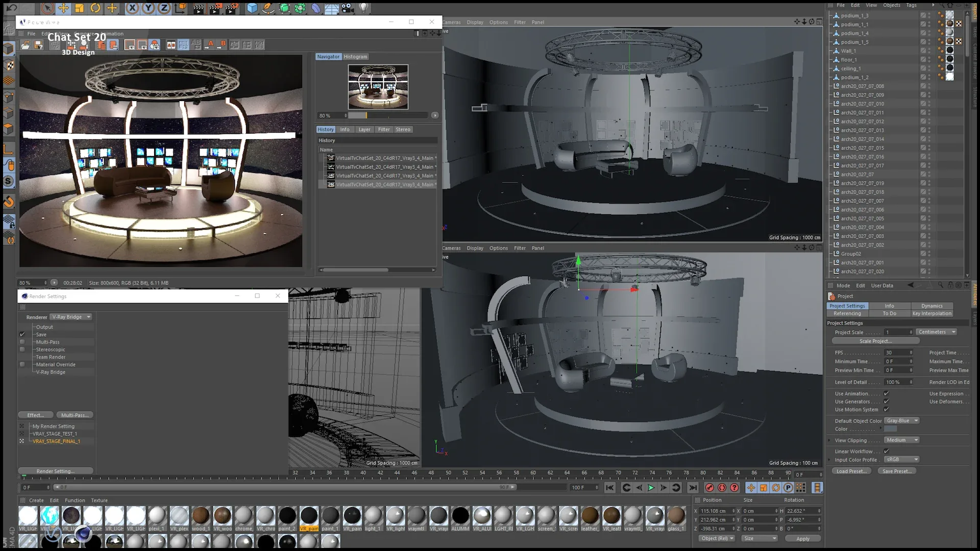
Task: Click the Save Preset button in Project Settings
Action: (897, 471)
